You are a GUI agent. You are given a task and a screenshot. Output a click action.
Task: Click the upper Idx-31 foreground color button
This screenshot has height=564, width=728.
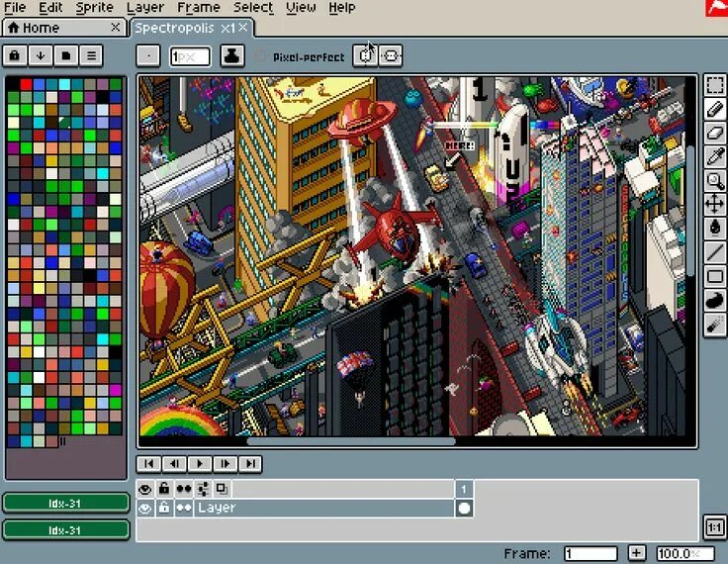tap(65, 503)
